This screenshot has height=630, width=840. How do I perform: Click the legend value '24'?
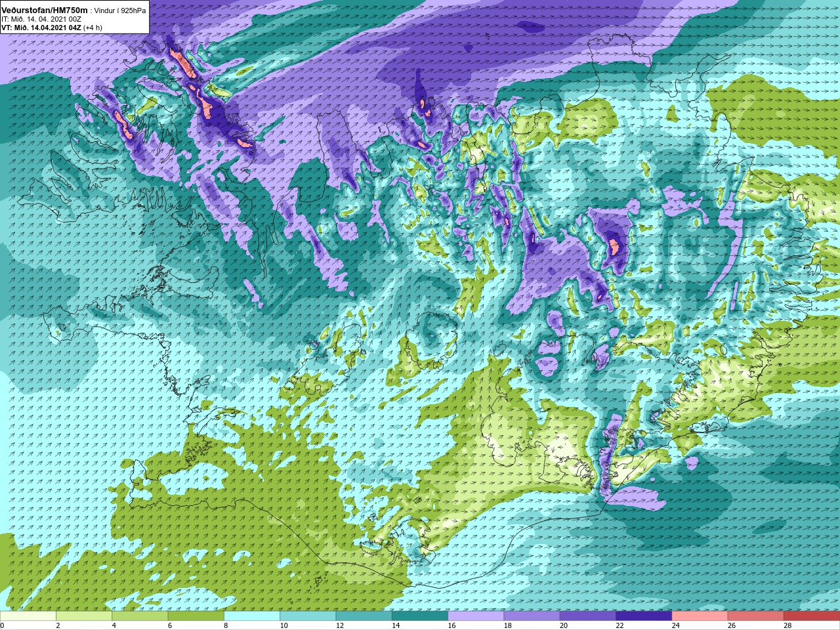(676, 625)
